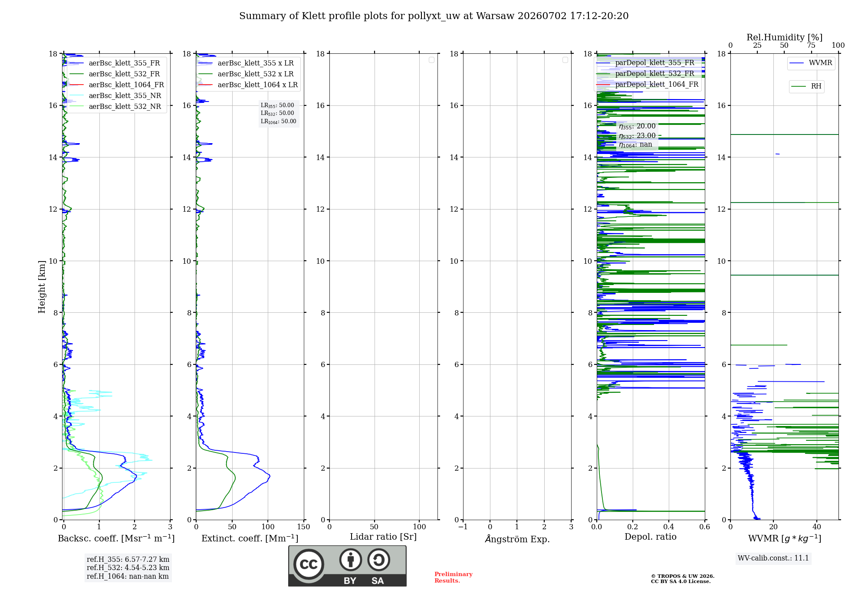This screenshot has height=590, width=868.
Task: Click the RH green legend line
Action: 799,86
